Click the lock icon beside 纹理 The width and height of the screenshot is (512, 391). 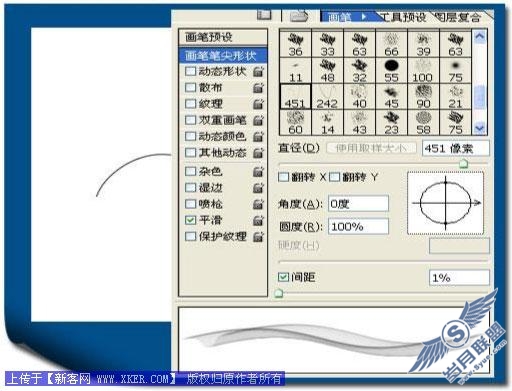pyautogui.click(x=258, y=104)
